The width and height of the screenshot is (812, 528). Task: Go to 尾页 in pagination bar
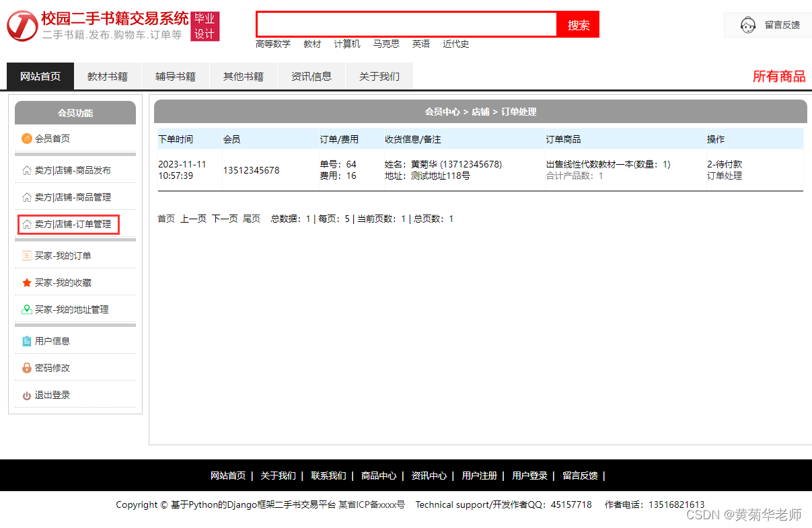pyautogui.click(x=251, y=219)
